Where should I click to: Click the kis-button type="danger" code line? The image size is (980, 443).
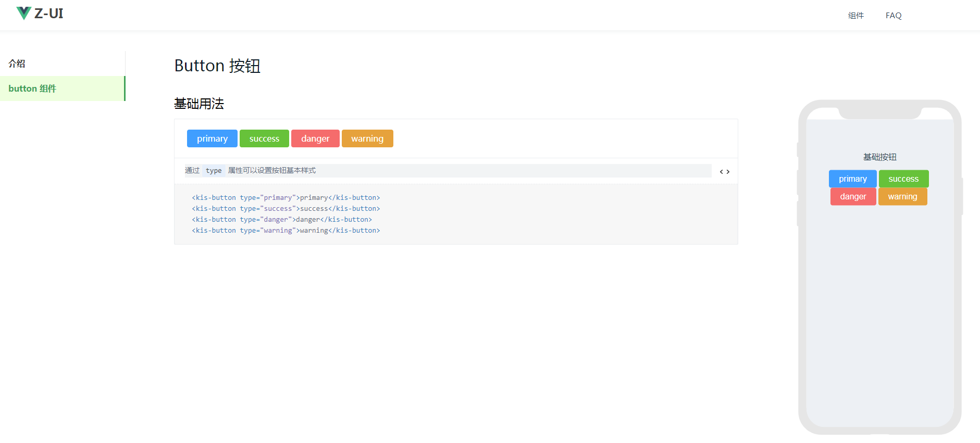[x=282, y=220]
